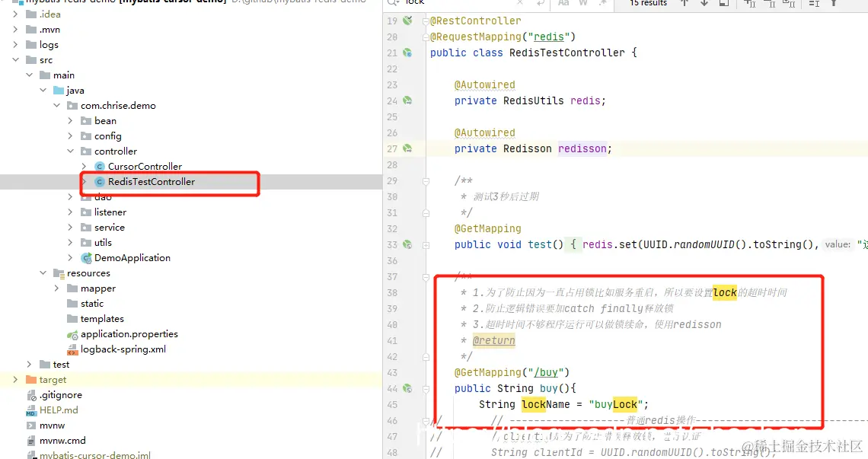The width and height of the screenshot is (868, 459).
Task: Expand the bean package
Action: [x=70, y=121]
